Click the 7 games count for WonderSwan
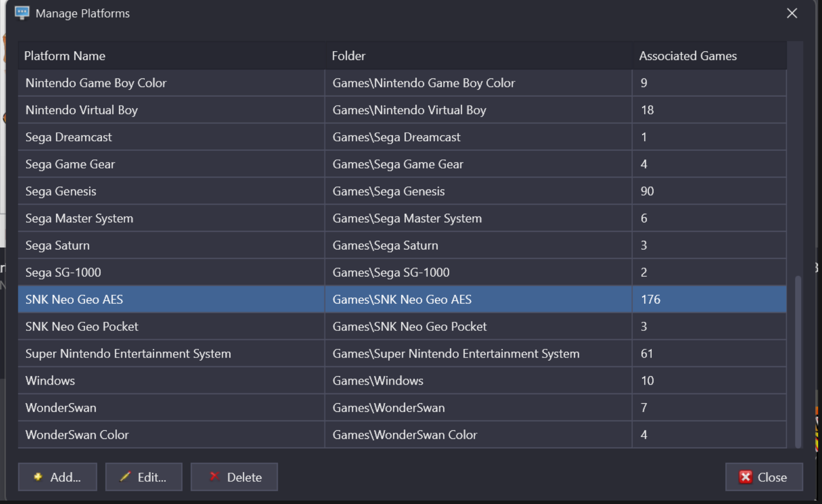 (709, 407)
